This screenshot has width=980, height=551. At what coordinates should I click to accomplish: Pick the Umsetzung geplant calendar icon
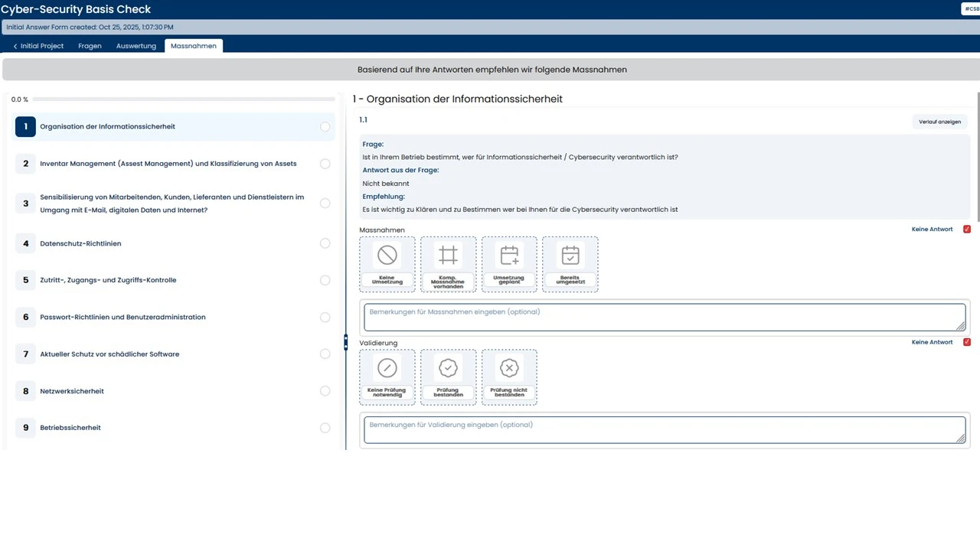(x=509, y=256)
